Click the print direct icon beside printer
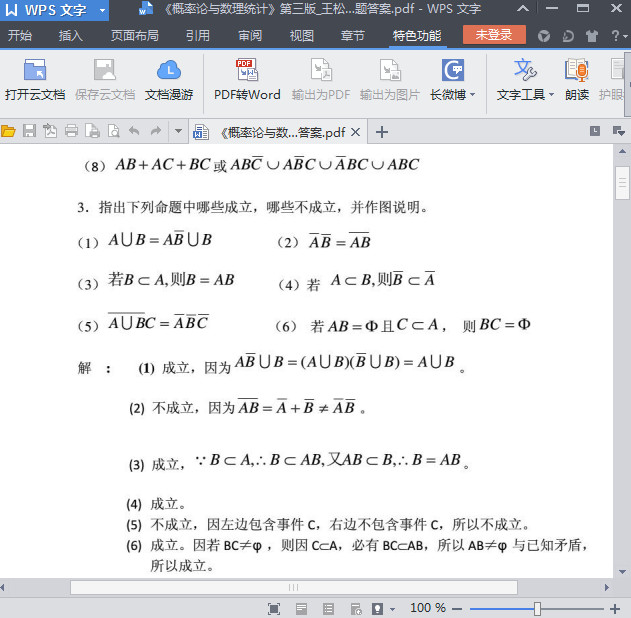This screenshot has height=618, width=631. tap(92, 131)
